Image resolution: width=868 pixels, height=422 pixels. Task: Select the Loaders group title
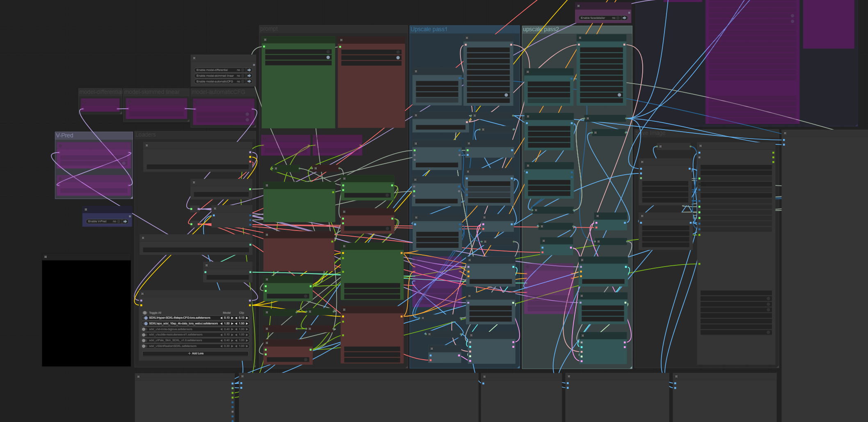tap(146, 135)
